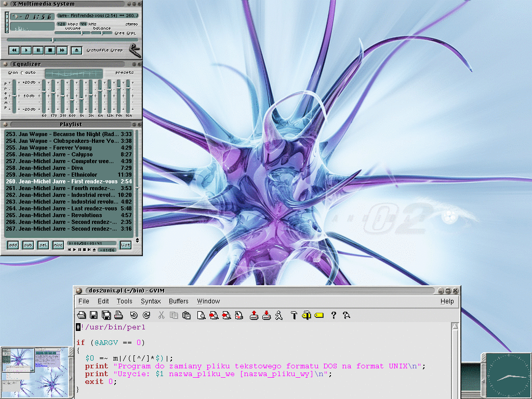The image size is (532, 399).
Task: Open the playlist list menu button
Action: (x=125, y=245)
